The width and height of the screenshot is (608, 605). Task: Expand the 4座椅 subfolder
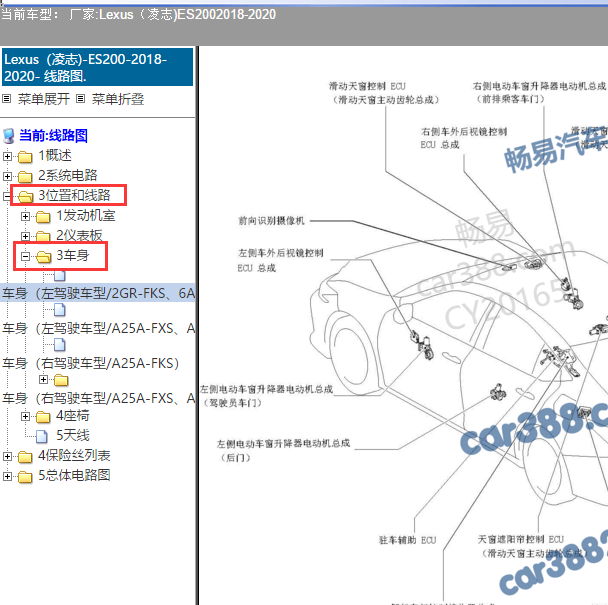(x=25, y=416)
